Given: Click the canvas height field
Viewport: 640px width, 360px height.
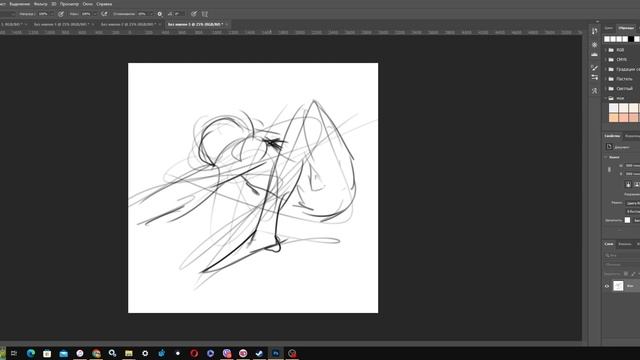Looking at the screenshot, I should (x=632, y=174).
